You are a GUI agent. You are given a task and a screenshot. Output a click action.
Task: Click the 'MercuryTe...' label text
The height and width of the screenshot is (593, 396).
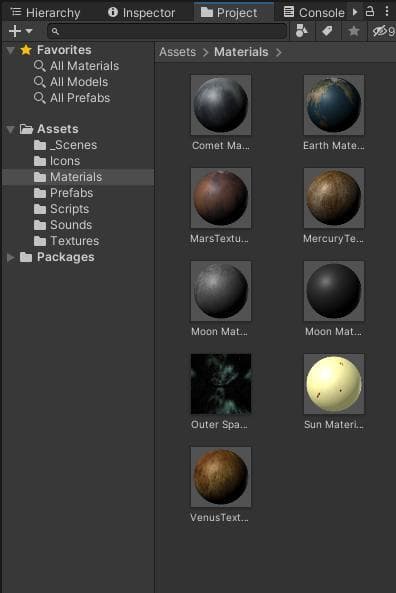[x=333, y=239]
